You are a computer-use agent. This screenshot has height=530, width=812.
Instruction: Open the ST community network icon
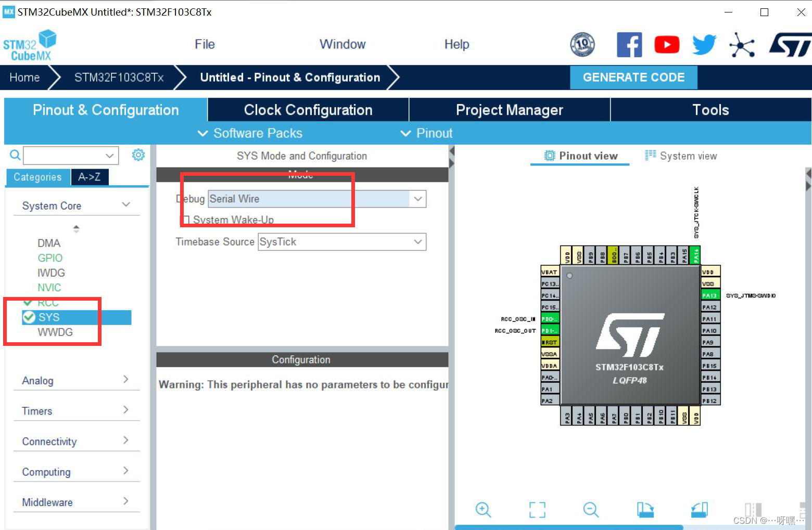(x=742, y=45)
